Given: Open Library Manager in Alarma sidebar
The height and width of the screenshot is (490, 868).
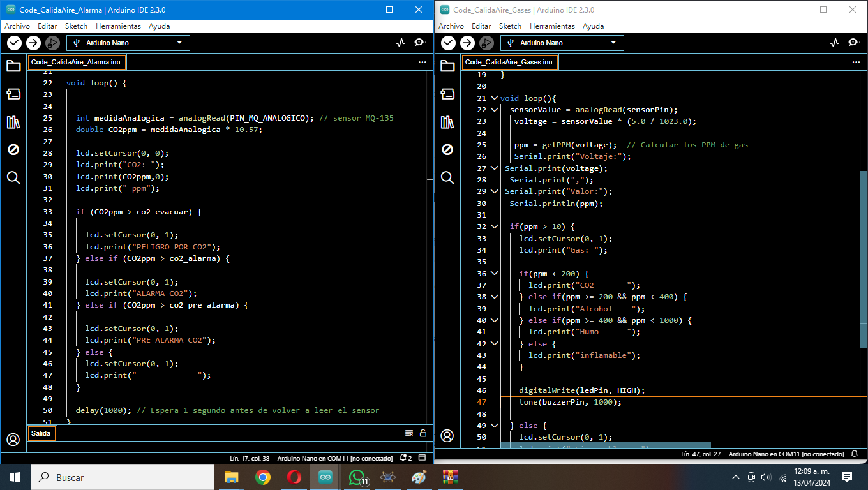Looking at the screenshot, I should point(13,122).
